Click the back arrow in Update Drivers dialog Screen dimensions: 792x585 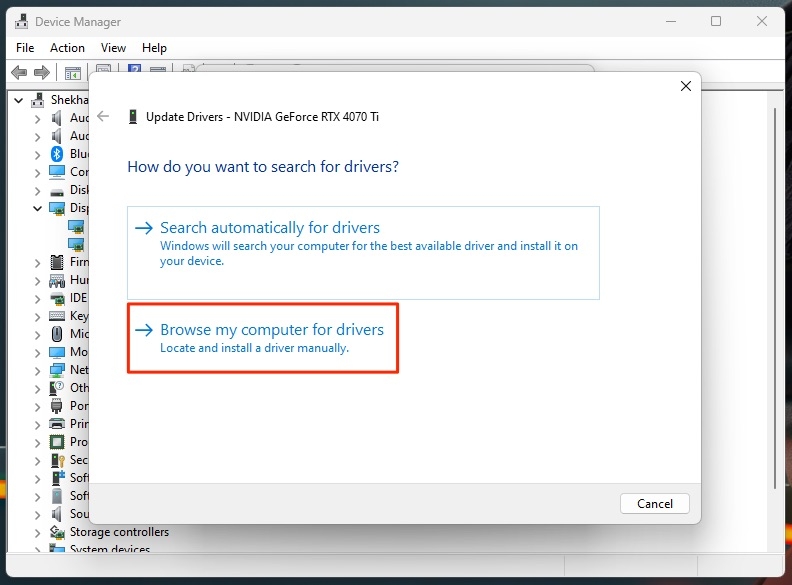pyautogui.click(x=103, y=116)
